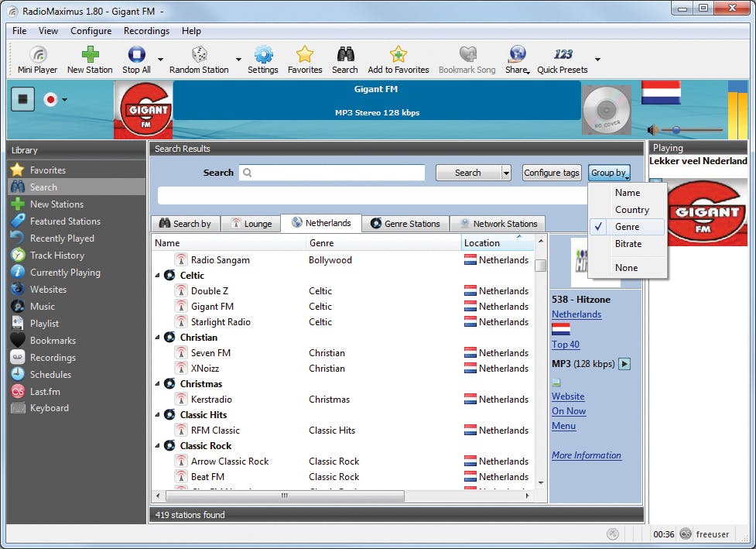Screen dimensions: 756x549
Task: Open Last.fm in the Library sidebar
Action: (77, 391)
